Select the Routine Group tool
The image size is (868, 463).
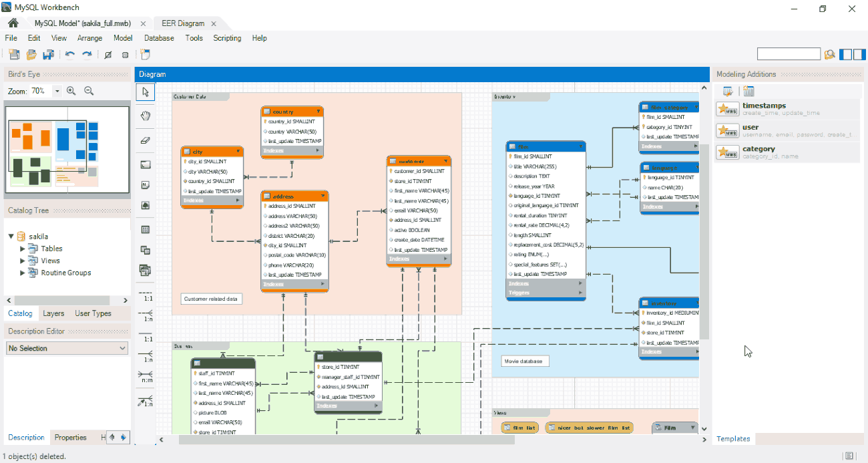pos(146,271)
